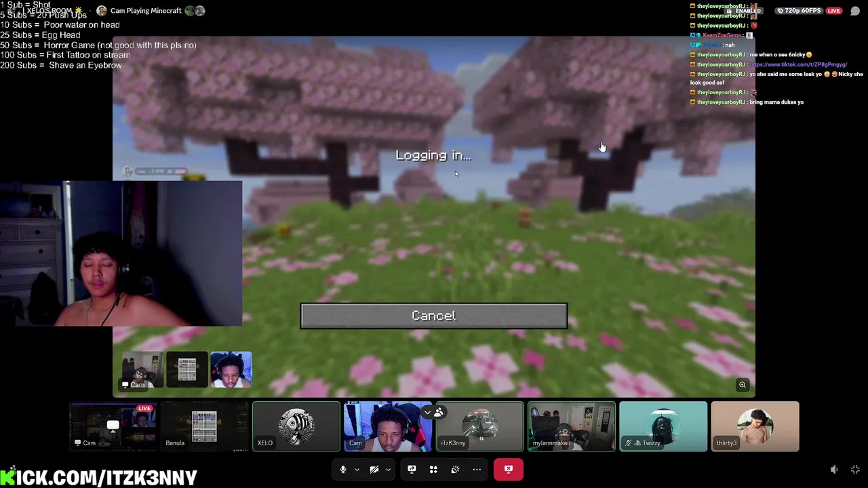Select spreadsheet stream preview thumbnail

point(187,370)
